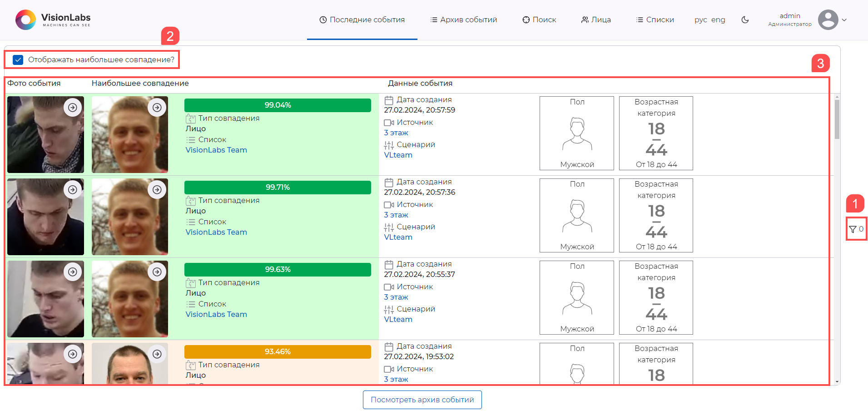Click the 99.71% similarity bar
868x415 pixels.
coord(278,188)
